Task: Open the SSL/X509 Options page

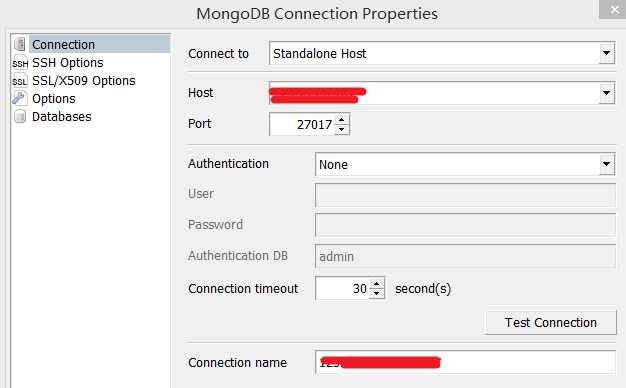Action: coord(83,81)
